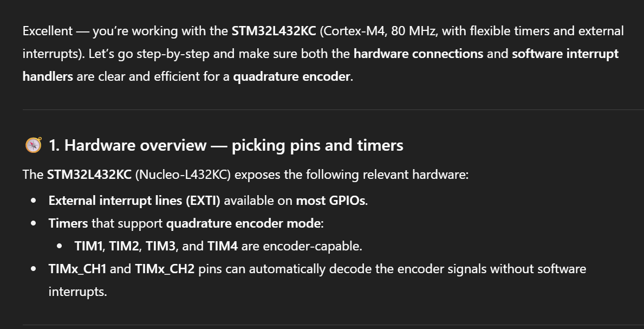Image resolution: width=644 pixels, height=329 pixels.
Task: Click the bold "most GPIOs" text
Action: [x=331, y=201]
